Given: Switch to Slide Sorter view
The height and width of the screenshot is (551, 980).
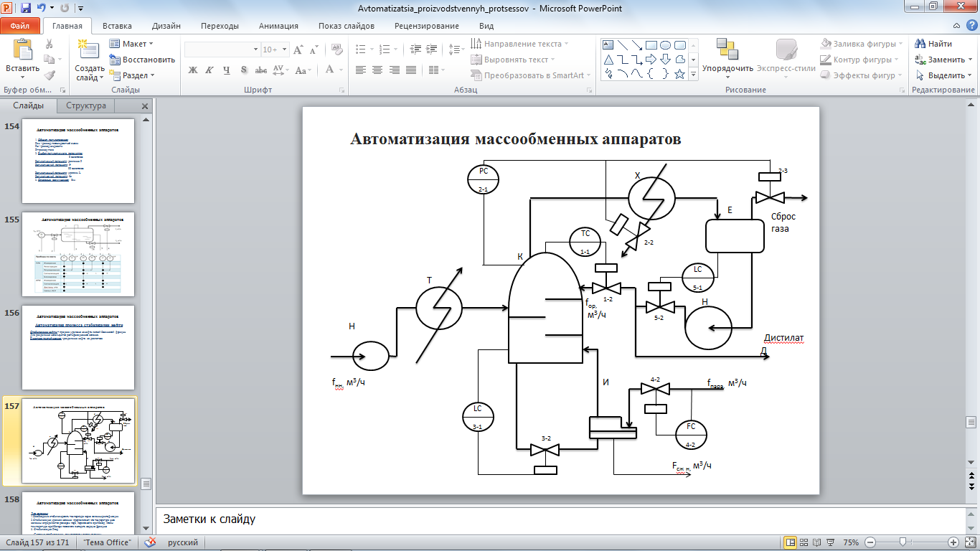Looking at the screenshot, I should point(805,542).
